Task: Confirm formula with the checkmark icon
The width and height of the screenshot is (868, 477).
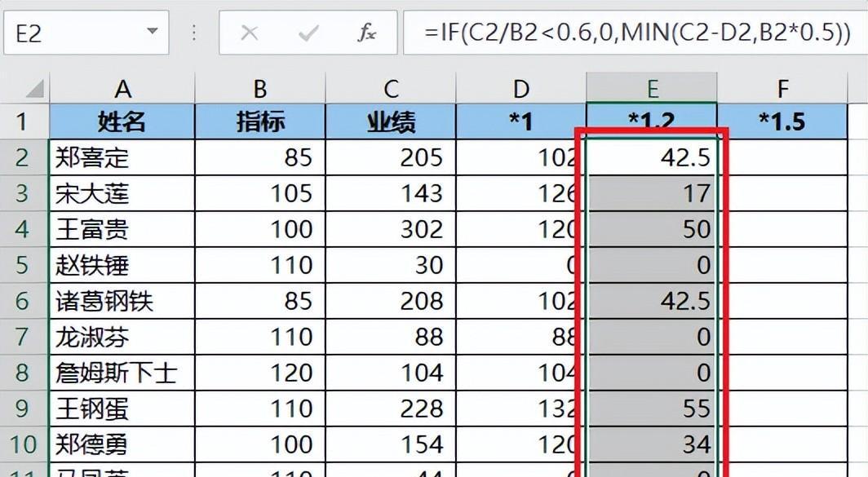Action: (308, 33)
